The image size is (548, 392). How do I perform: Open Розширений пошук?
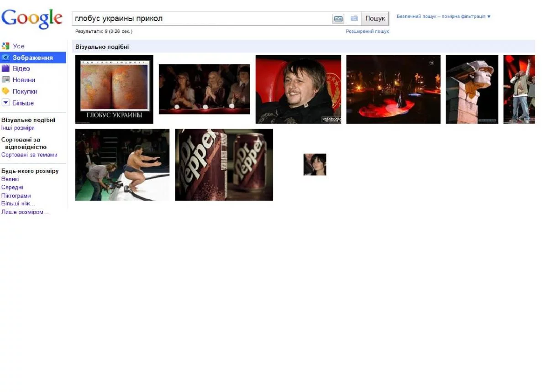tap(368, 31)
